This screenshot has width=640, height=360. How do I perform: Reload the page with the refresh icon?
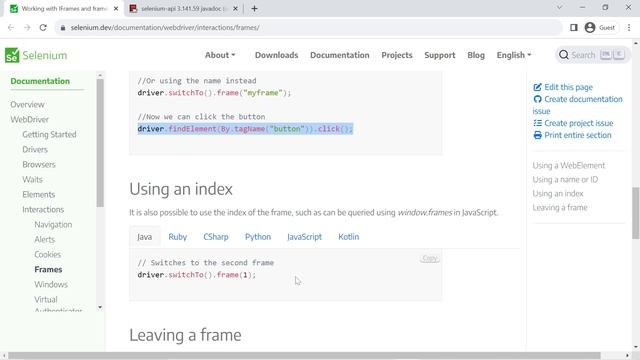(43, 28)
